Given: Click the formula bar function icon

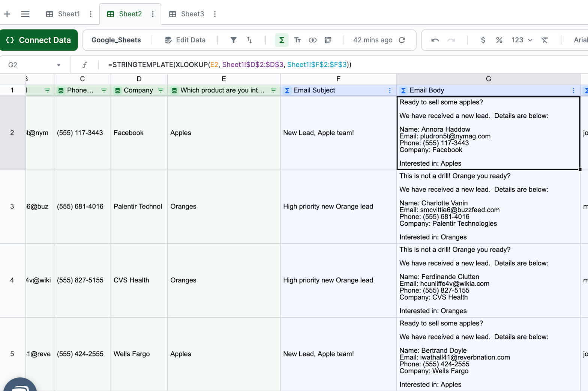Looking at the screenshot, I should pyautogui.click(x=85, y=65).
